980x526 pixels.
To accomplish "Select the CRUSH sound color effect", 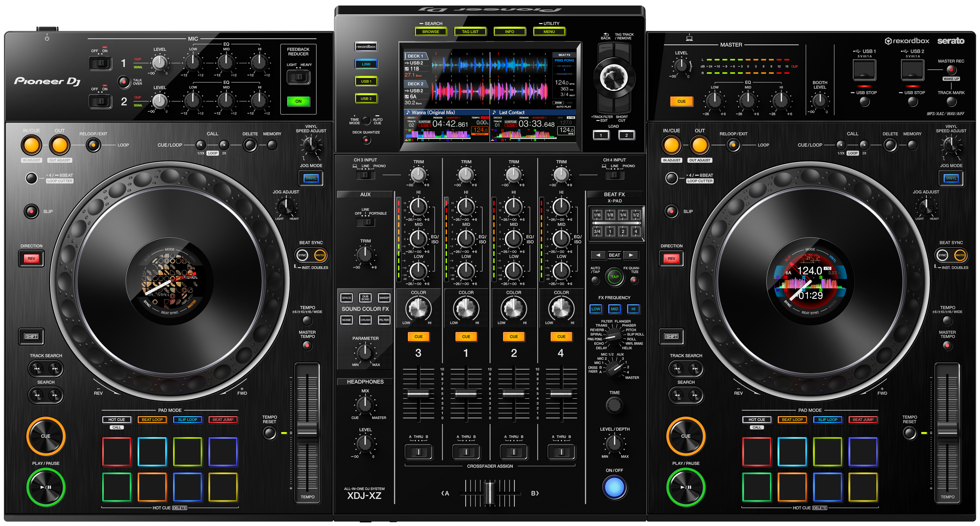I will click(x=365, y=320).
